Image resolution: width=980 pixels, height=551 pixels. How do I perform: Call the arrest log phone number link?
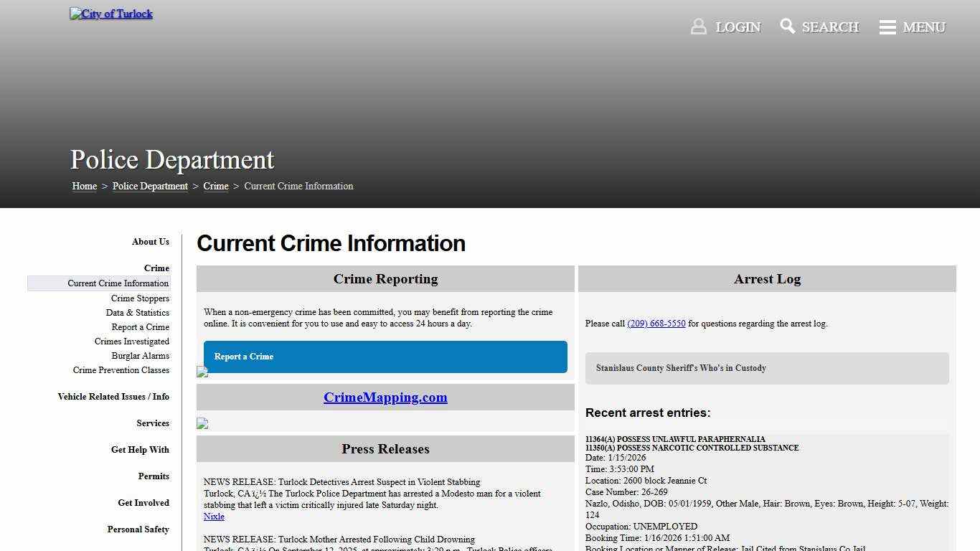[x=656, y=324]
